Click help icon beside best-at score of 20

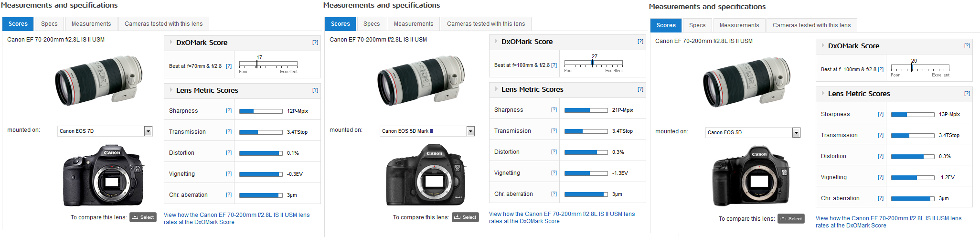[x=881, y=70]
